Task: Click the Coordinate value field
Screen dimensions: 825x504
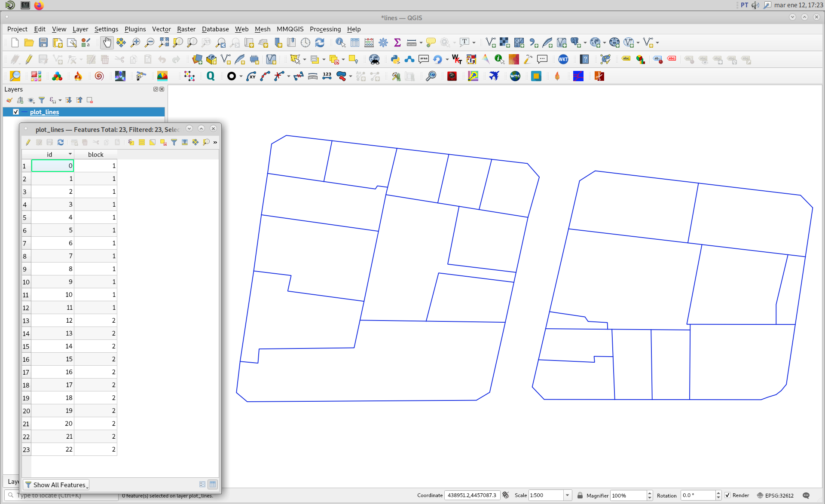Action: [472, 495]
